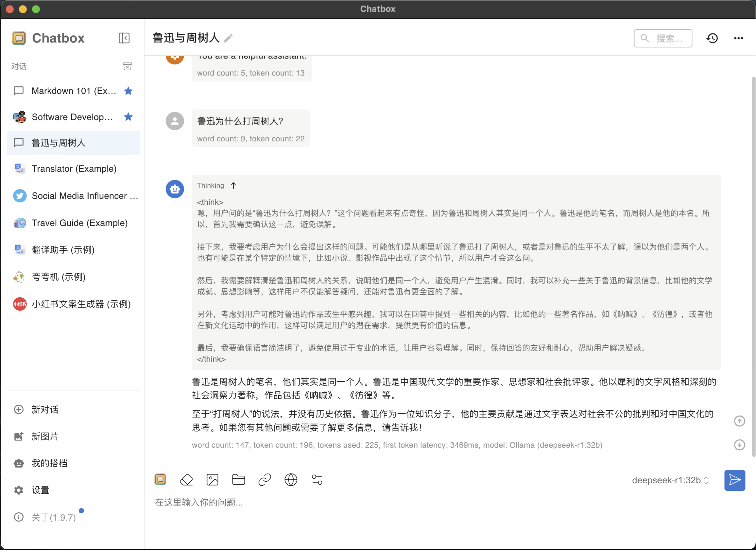Collapse the Thinking section arrow
The height and width of the screenshot is (550, 756).
[233, 185]
